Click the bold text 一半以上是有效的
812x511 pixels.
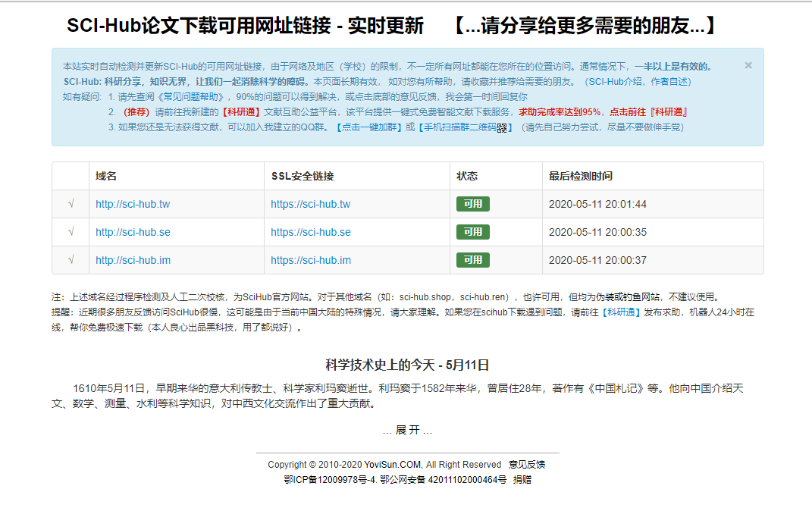click(x=672, y=66)
